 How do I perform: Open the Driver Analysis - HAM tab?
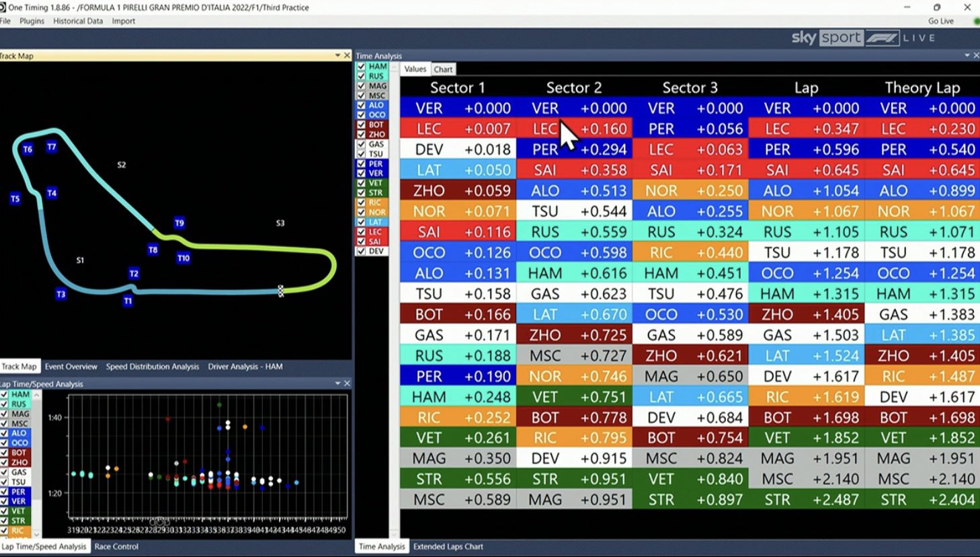point(245,367)
